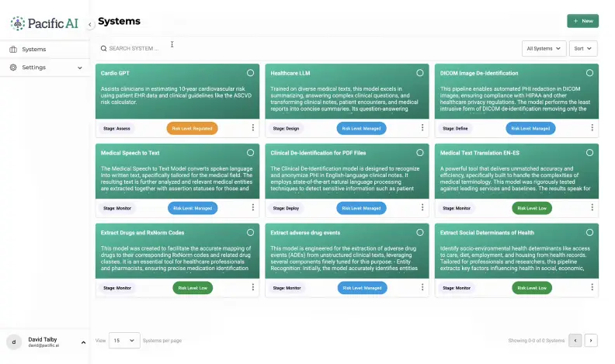Go to next page arrow

tap(591, 340)
